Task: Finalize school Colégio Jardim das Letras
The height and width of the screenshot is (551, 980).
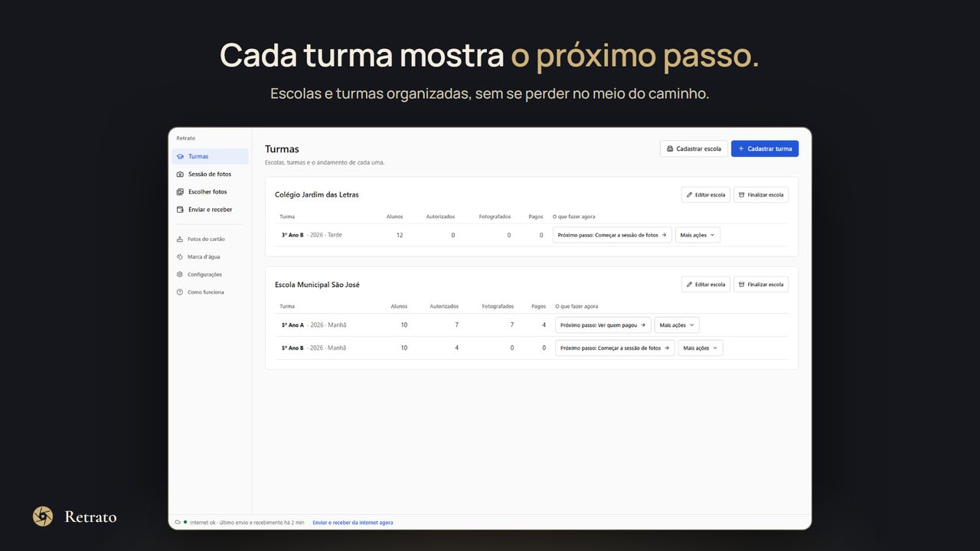Action: click(x=761, y=194)
